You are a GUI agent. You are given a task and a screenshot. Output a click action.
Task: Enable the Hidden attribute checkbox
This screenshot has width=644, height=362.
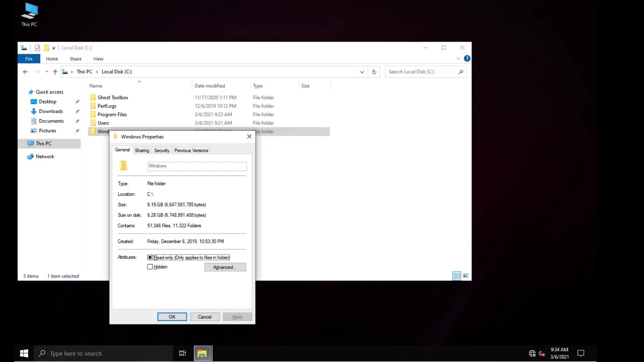click(x=150, y=267)
